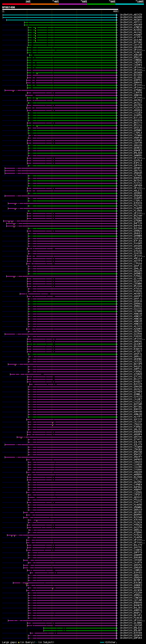Click the white query sequence bar

[x=60, y=10]
